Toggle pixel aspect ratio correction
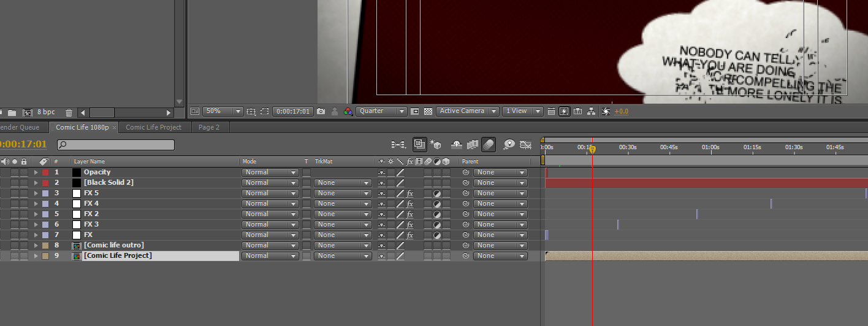The image size is (868, 326). [551, 111]
